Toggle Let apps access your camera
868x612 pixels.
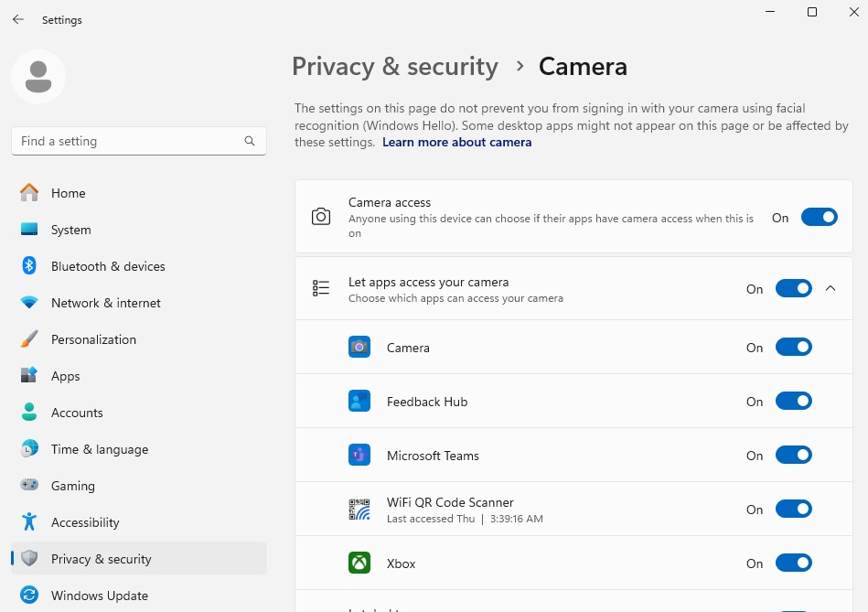(794, 288)
